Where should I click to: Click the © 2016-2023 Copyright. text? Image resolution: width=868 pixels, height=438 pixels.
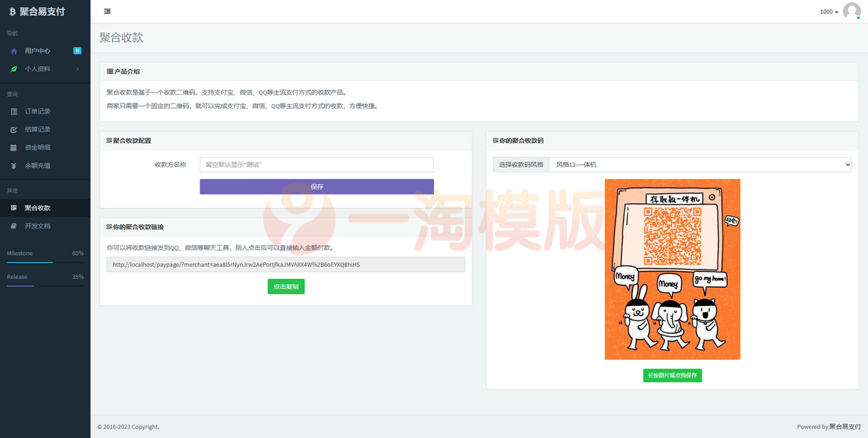[x=128, y=426]
